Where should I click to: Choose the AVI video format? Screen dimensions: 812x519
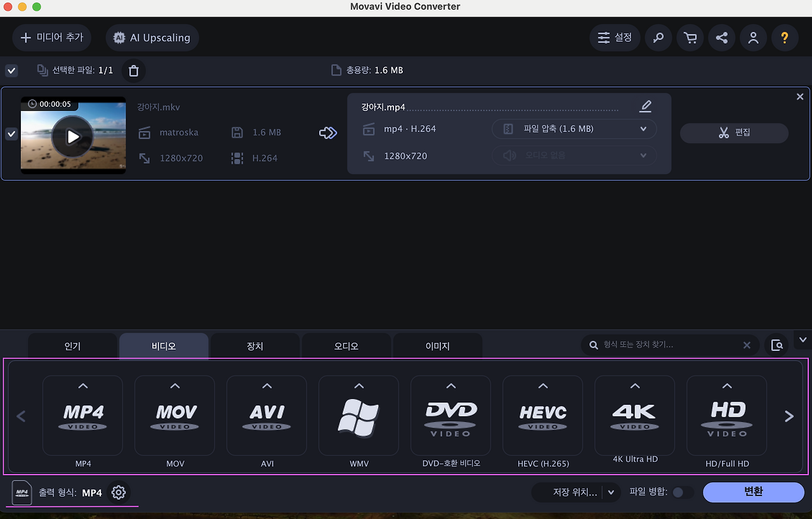coord(266,416)
